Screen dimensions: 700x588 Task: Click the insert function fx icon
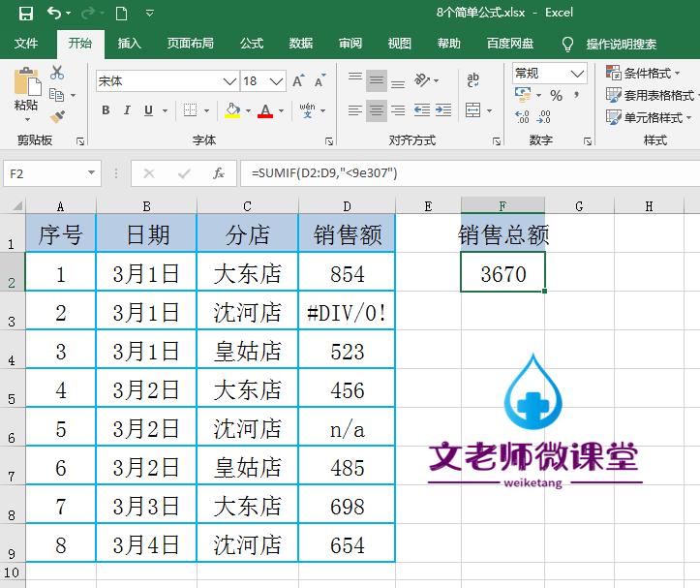pos(218,173)
